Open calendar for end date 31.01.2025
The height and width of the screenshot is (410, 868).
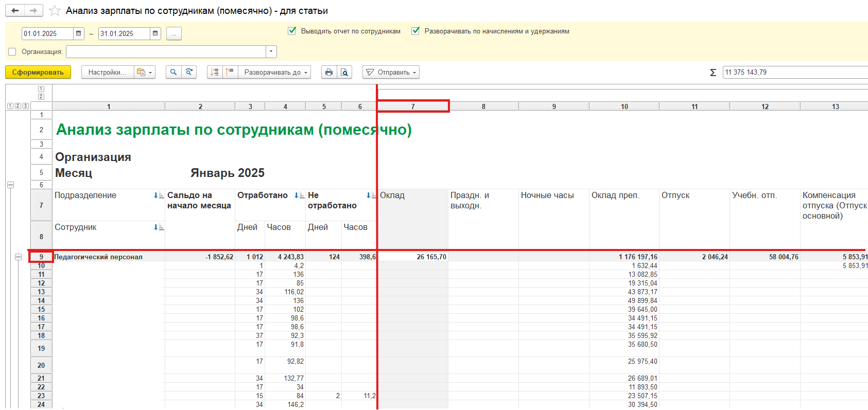click(x=155, y=33)
